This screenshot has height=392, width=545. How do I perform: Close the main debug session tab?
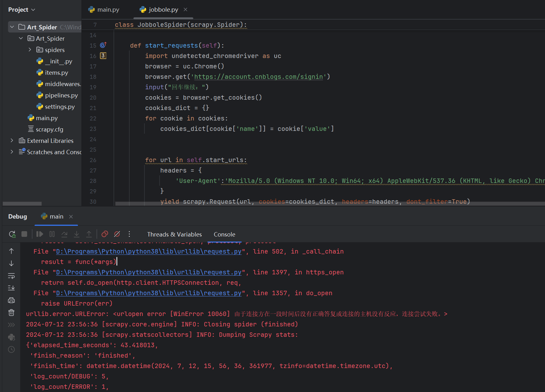[71, 216]
